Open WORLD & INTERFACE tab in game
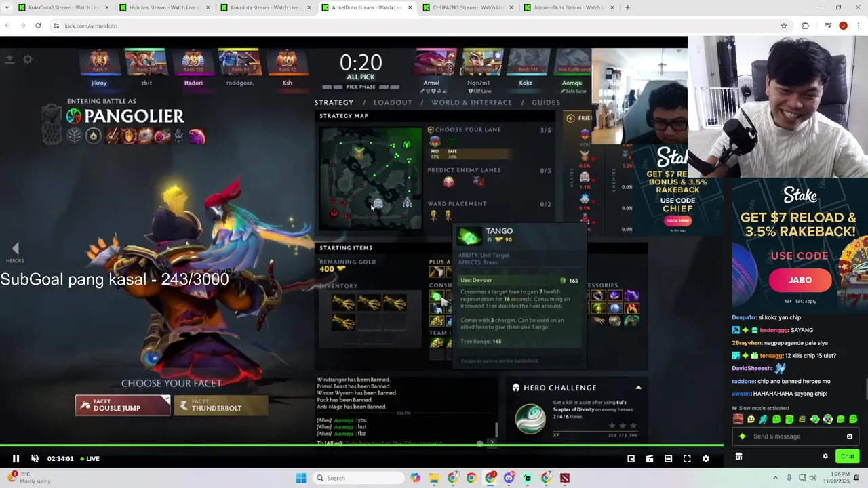The image size is (868, 488). (x=472, y=102)
